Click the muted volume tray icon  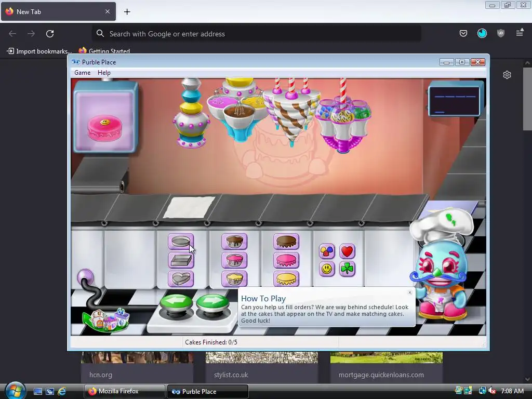492,391
